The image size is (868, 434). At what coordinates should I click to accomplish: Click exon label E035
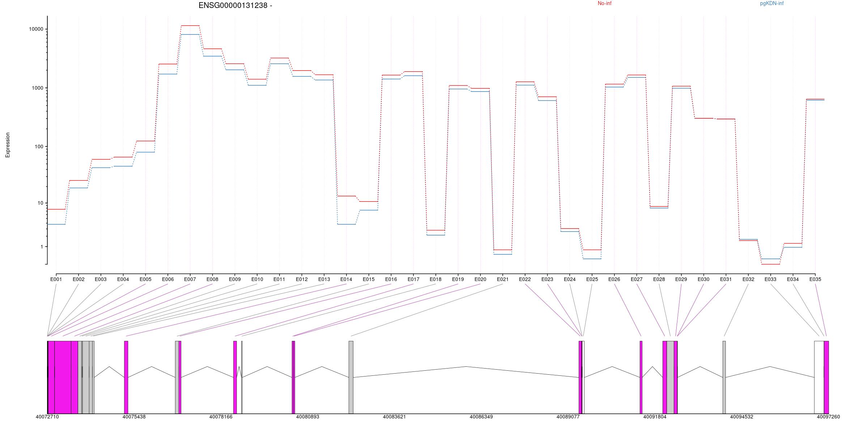click(x=815, y=279)
